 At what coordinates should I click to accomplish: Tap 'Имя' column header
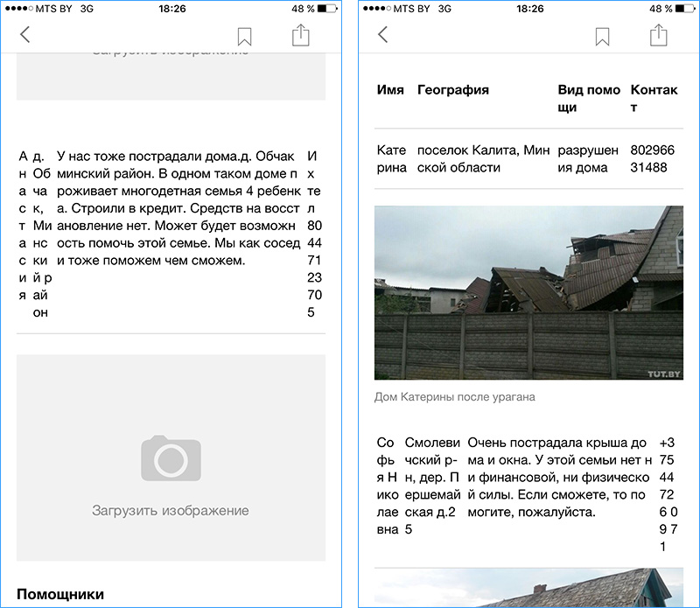coord(390,90)
